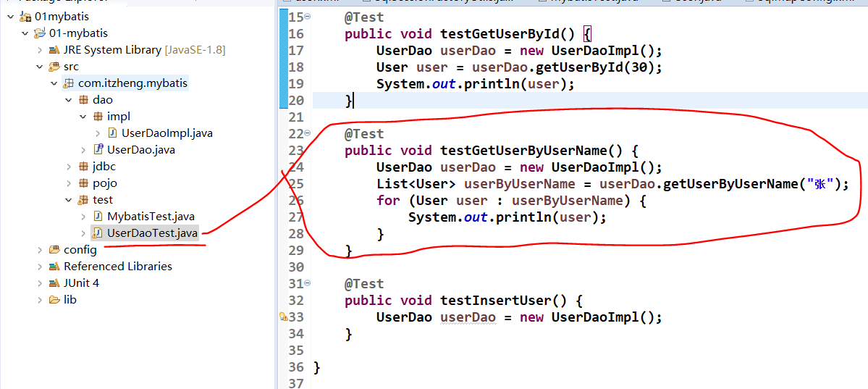This screenshot has width=868, height=389.
Task: Expand the pojo package node
Action: pyautogui.click(x=69, y=183)
